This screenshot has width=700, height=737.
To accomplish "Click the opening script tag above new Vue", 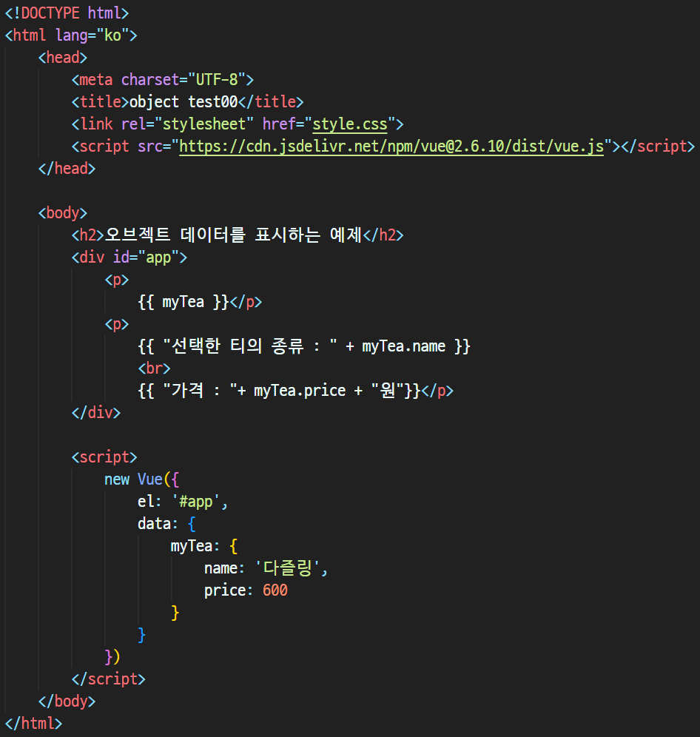I will [x=104, y=457].
